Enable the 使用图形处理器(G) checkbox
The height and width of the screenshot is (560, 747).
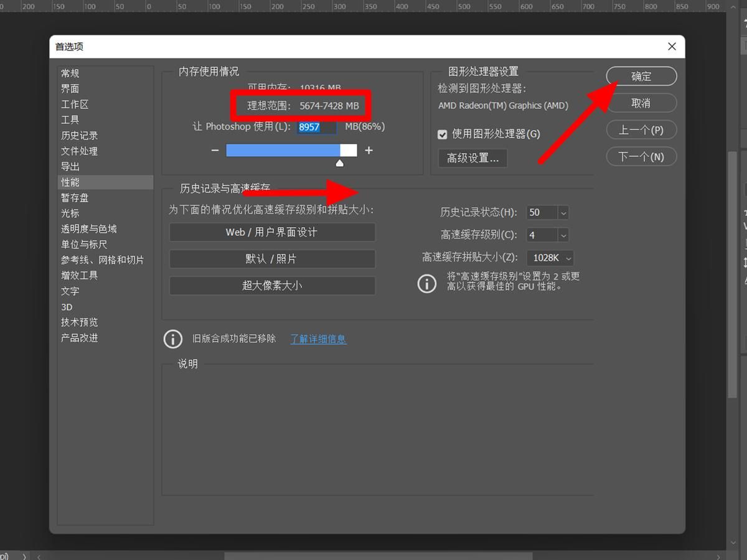coord(443,134)
